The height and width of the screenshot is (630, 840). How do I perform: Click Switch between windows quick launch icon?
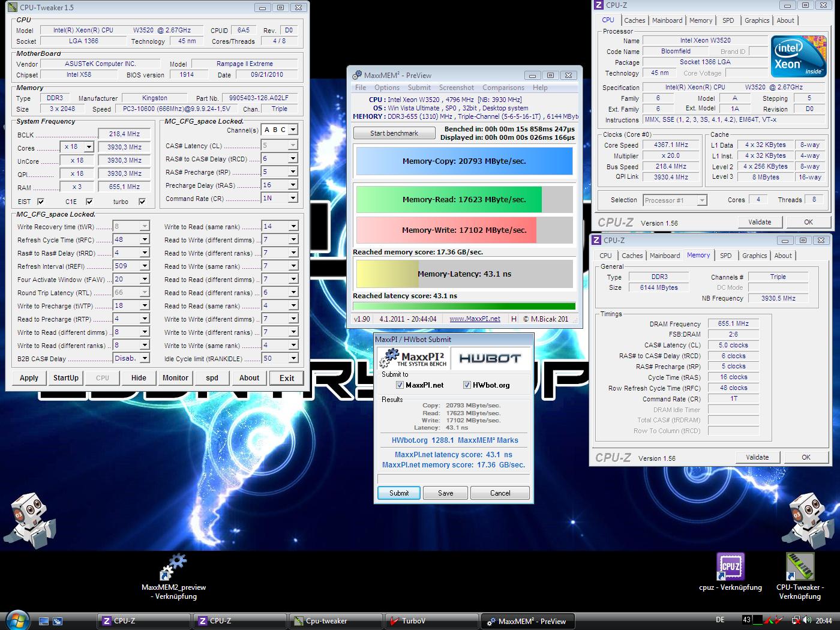pos(58,621)
